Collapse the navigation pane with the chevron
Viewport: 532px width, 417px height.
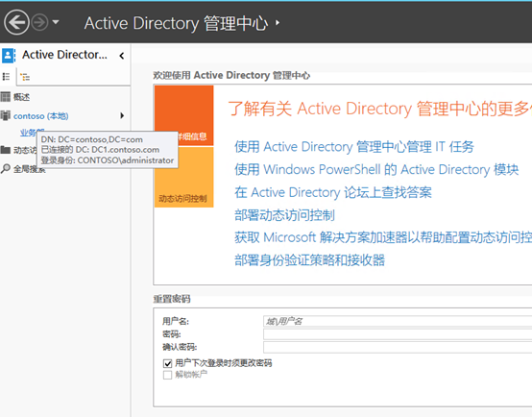tap(122, 56)
